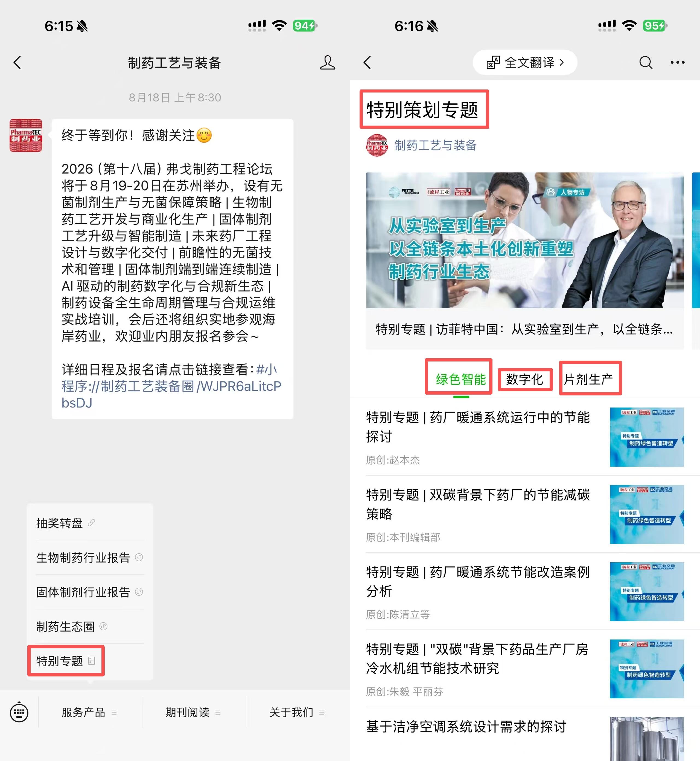Image resolution: width=700 pixels, height=761 pixels.
Task: Open the 制药工艺与装备 author link
Action: click(436, 145)
